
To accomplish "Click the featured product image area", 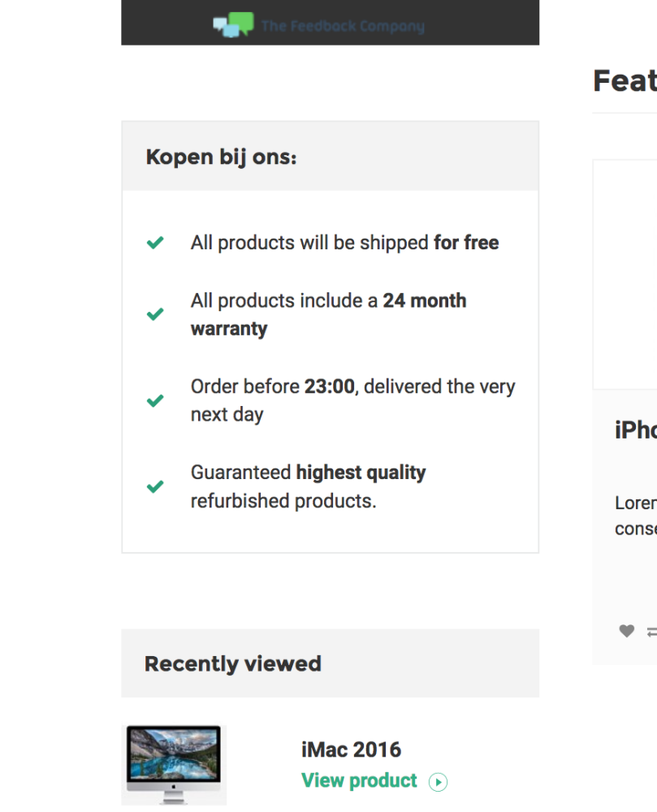I will (625, 274).
